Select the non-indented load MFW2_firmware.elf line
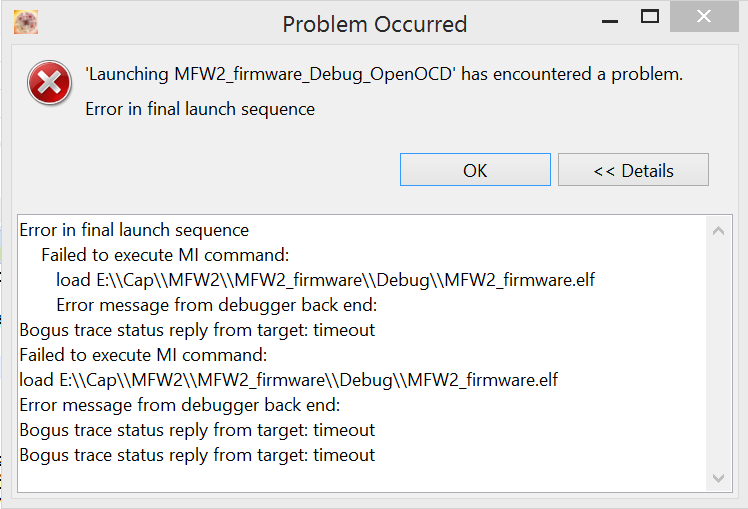The width and height of the screenshot is (748, 509). [x=288, y=380]
